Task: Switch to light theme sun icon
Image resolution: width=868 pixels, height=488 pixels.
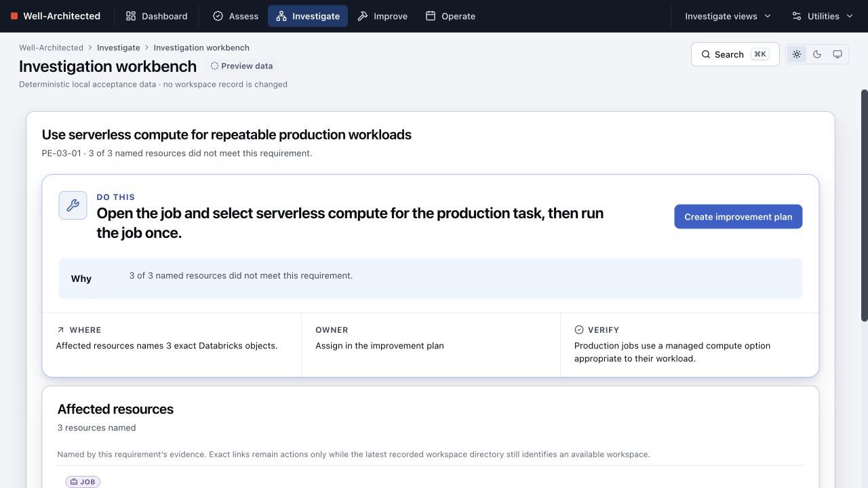Action: (797, 54)
